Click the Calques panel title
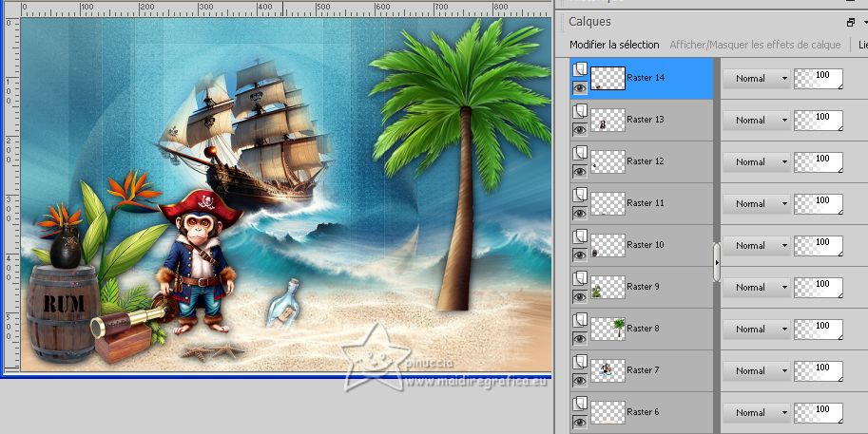This screenshot has height=434, width=868. coord(589,22)
